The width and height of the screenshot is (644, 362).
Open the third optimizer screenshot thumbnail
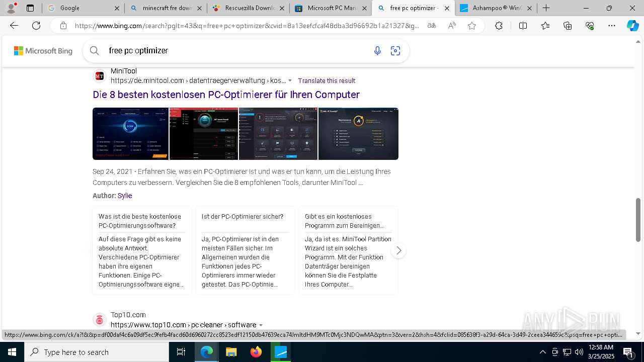(x=278, y=134)
